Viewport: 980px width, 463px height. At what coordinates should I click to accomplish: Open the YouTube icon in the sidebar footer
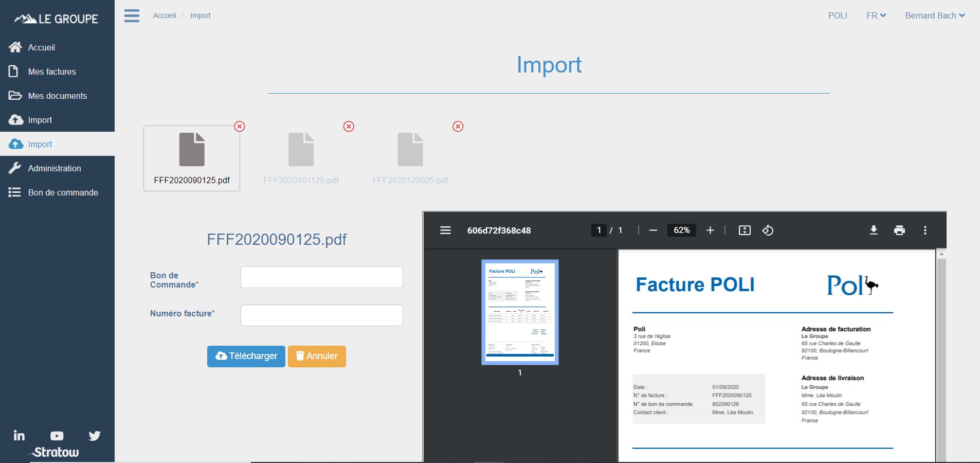point(57,436)
